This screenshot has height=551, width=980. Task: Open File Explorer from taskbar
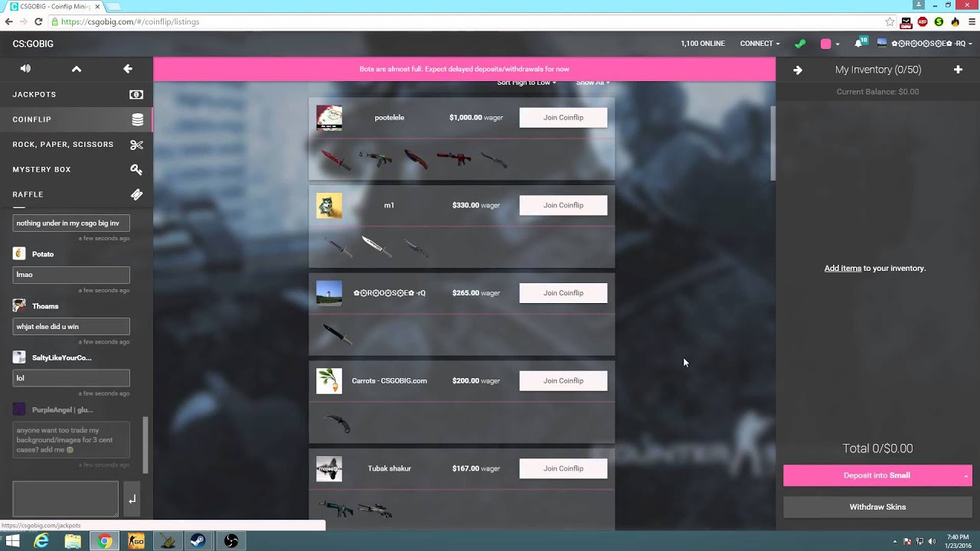[73, 541]
